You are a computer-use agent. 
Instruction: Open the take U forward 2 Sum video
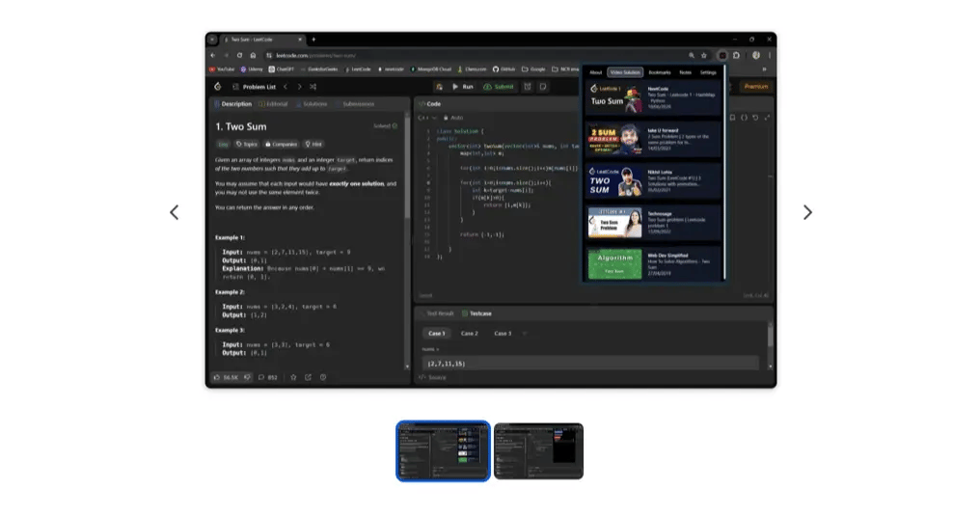(654, 139)
